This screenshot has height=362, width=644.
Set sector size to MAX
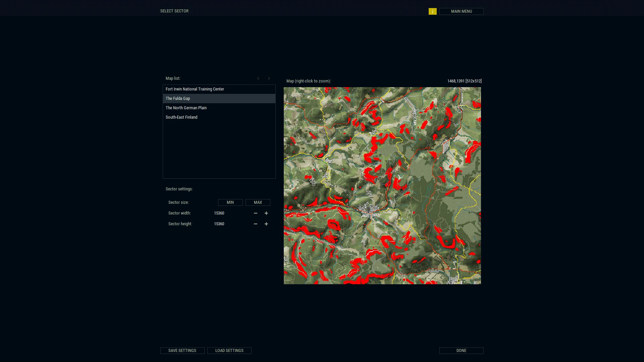coord(258,202)
